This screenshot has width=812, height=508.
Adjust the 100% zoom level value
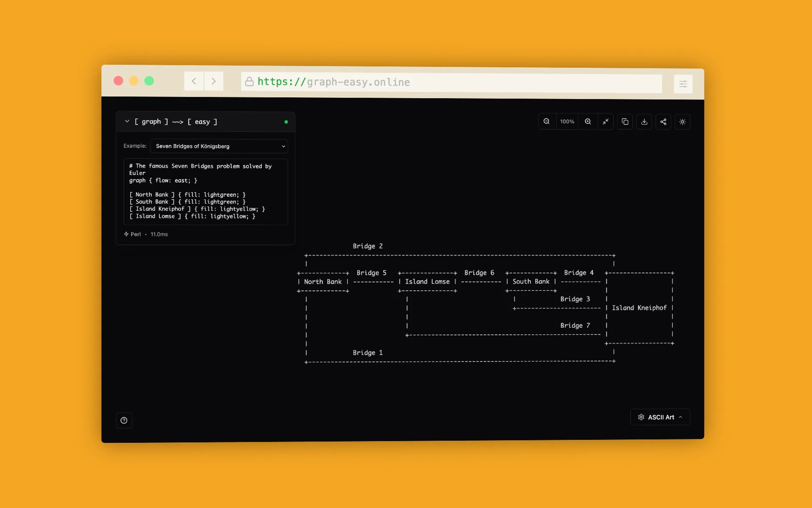pos(567,121)
